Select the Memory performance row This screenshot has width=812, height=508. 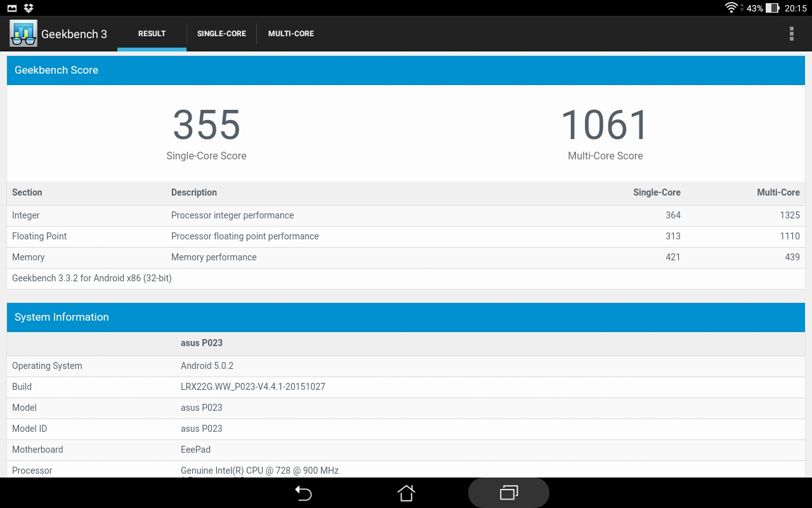[406, 257]
